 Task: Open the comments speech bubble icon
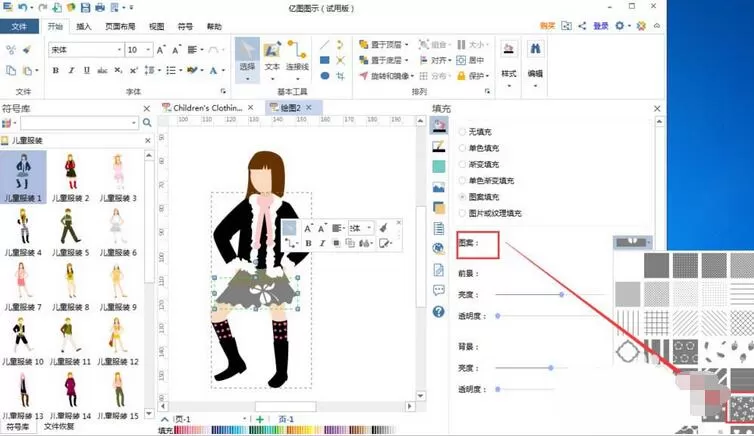coord(439,290)
